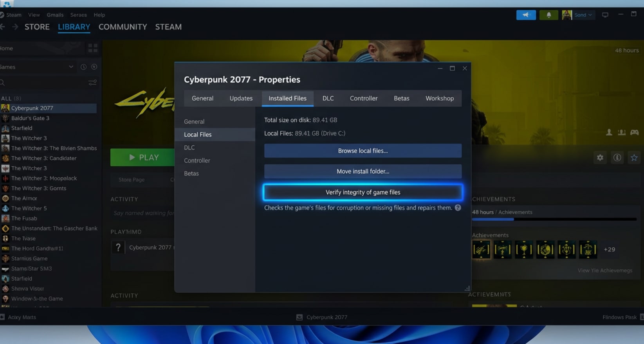
Task: Go back with the left arrow
Action: [x=3, y=27]
